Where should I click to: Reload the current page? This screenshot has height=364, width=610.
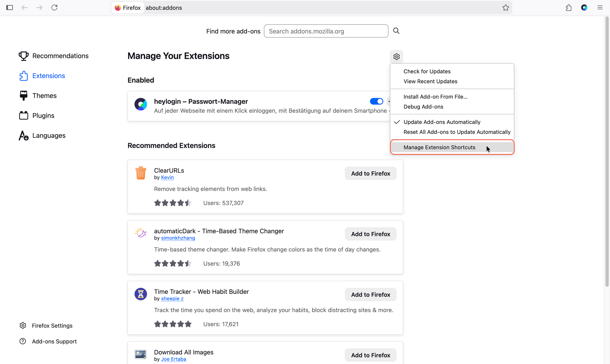[54, 7]
